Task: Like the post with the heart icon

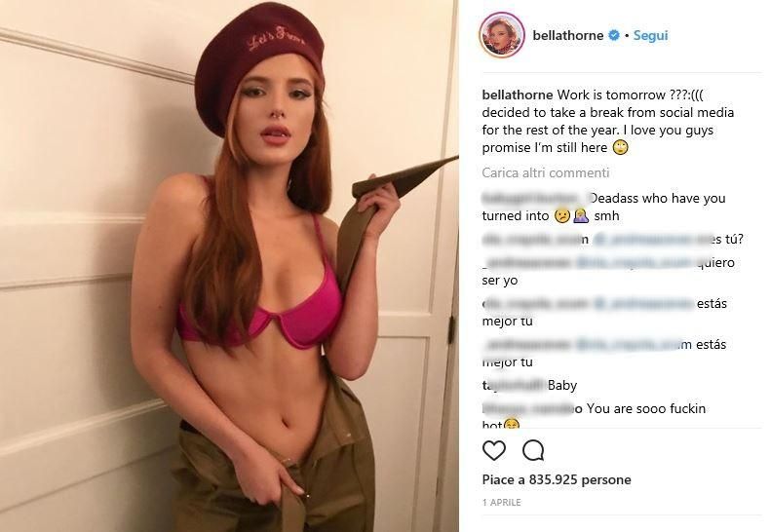Action: pos(493,450)
